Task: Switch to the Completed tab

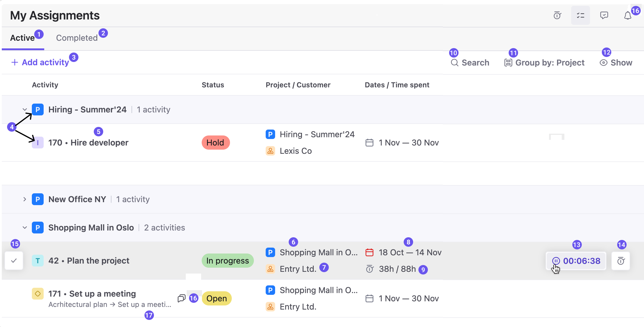Action: click(x=77, y=37)
